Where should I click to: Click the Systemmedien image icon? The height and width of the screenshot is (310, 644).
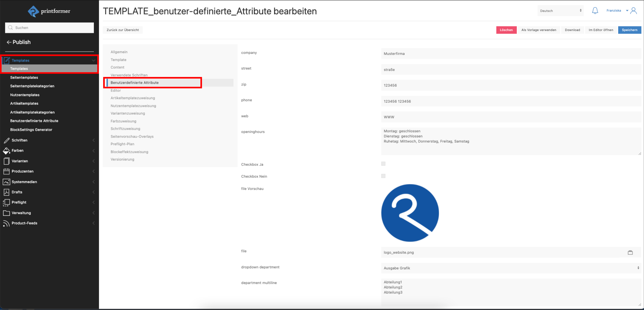(6, 182)
